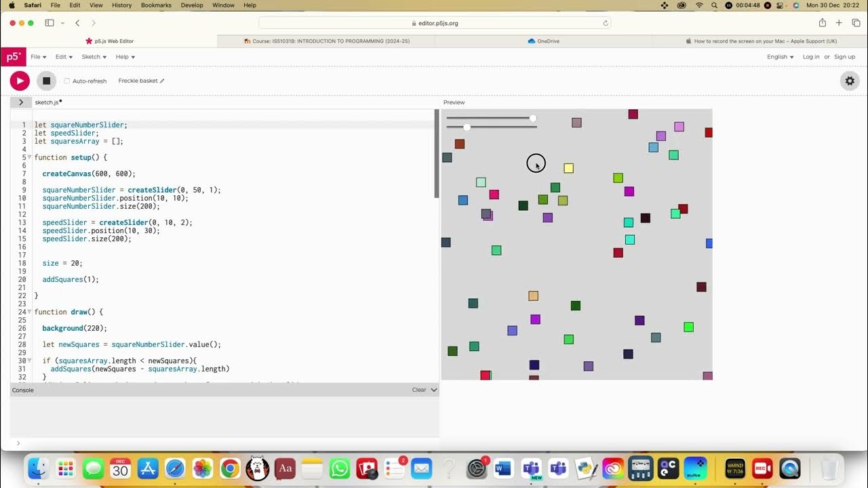The height and width of the screenshot is (488, 868).
Task: Open Mail from the dock
Action: pyautogui.click(x=421, y=468)
